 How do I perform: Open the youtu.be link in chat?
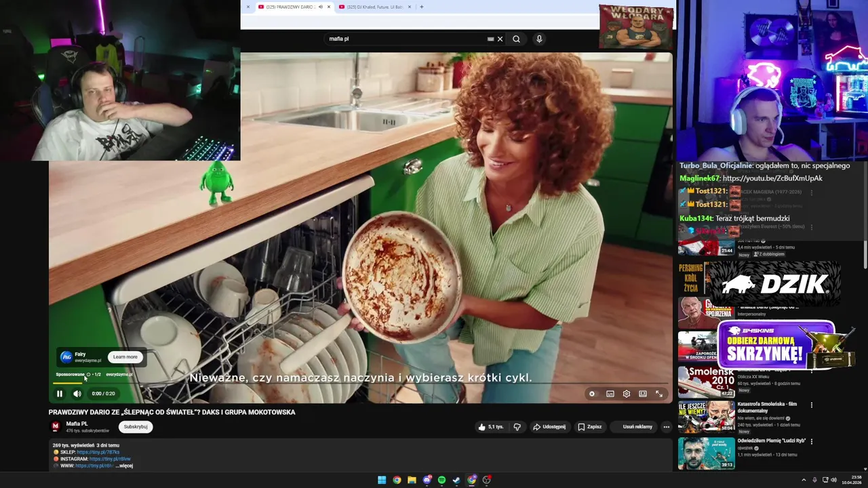(772, 178)
